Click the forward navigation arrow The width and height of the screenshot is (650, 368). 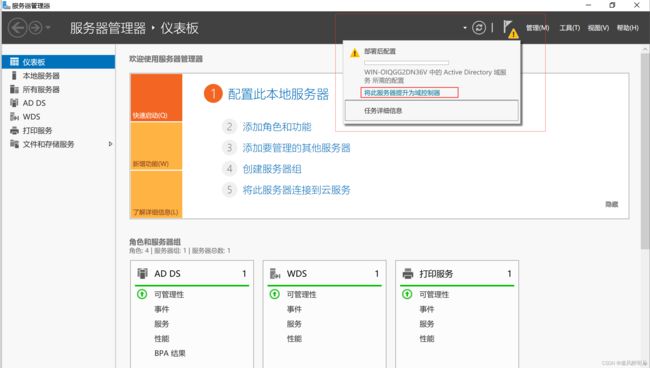click(36, 28)
